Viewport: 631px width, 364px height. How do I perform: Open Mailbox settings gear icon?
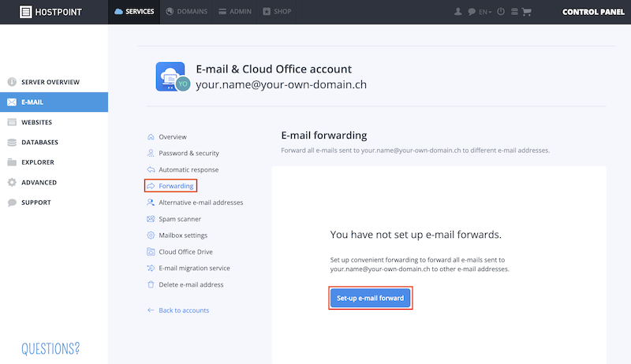(x=151, y=236)
